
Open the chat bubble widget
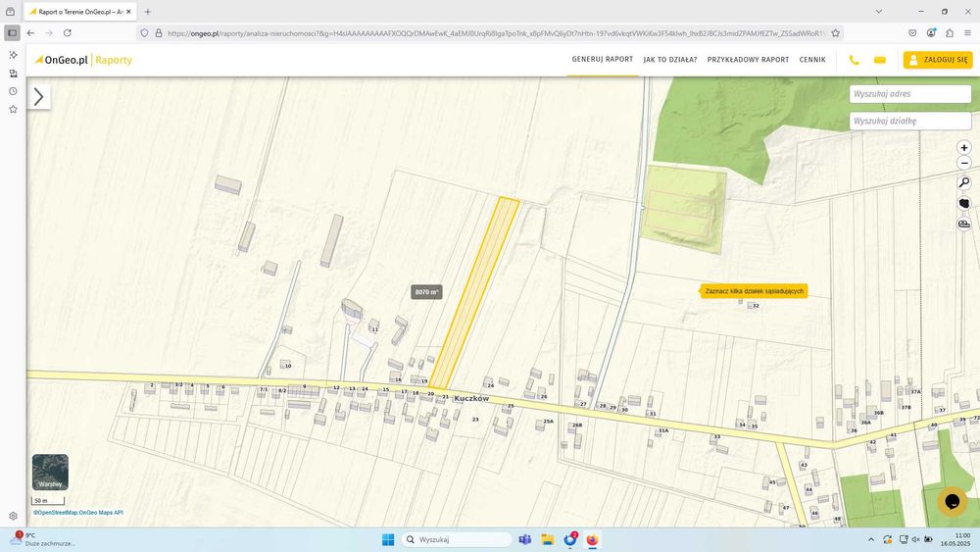952,501
